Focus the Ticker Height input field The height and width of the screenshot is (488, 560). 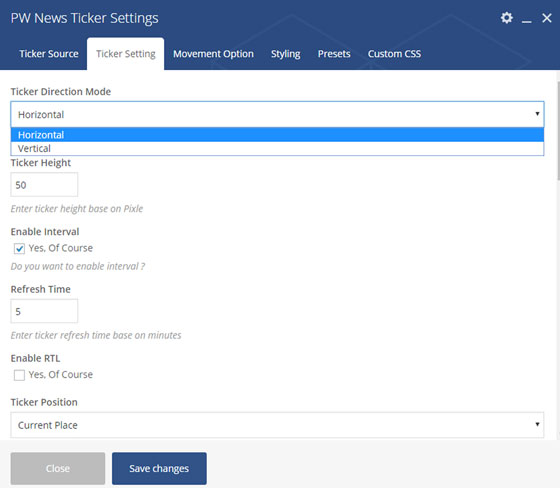click(44, 185)
